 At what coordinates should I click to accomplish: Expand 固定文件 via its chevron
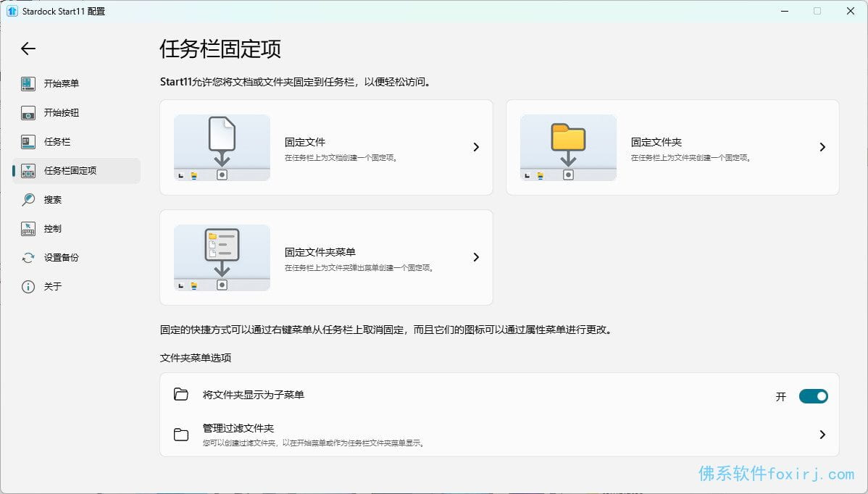[x=476, y=147]
